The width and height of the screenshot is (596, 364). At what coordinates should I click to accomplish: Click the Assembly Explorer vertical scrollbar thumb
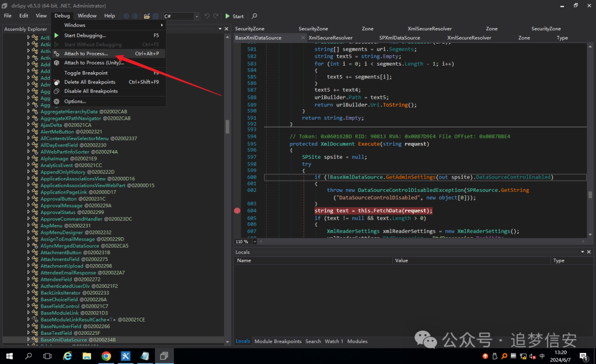click(x=227, y=126)
